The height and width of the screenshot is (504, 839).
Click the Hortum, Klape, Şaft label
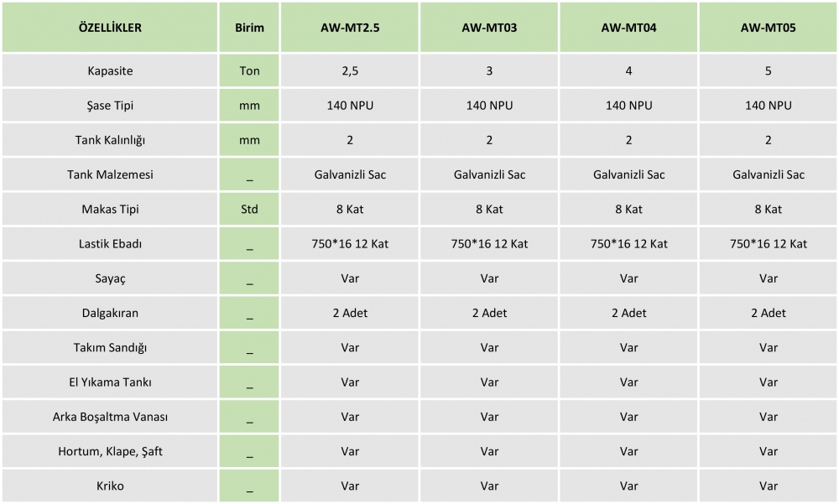tap(110, 451)
